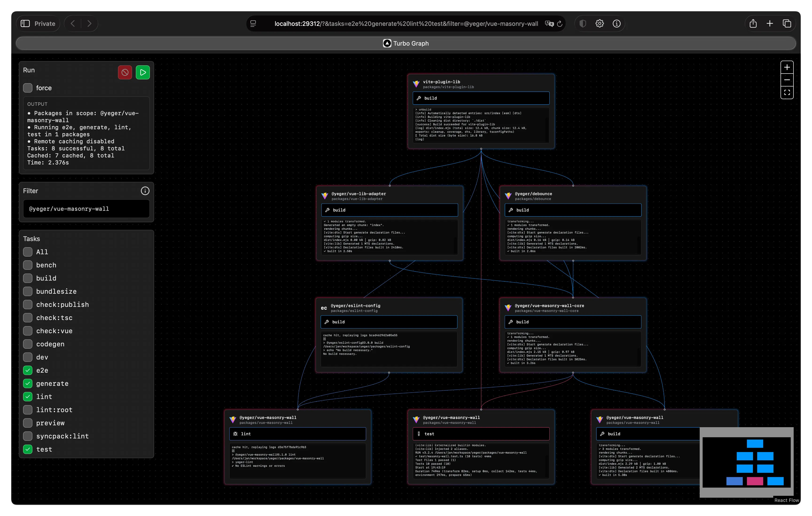Click the zoom-out control on the graph canvas
The height and width of the screenshot is (516, 812).
[x=787, y=80]
